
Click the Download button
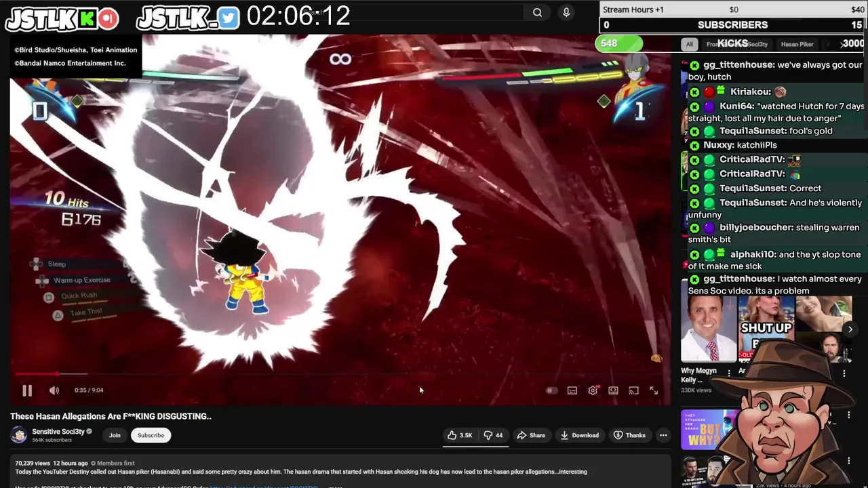point(579,435)
